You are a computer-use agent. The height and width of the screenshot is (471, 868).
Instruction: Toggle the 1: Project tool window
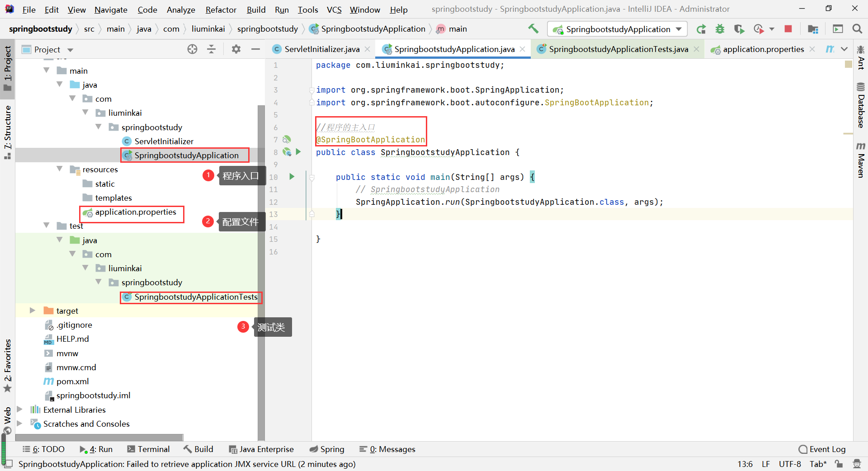[8, 68]
